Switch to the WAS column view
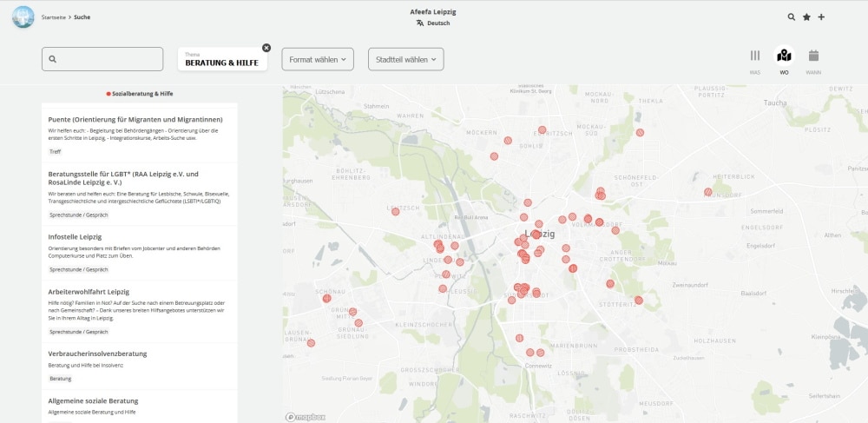 coord(754,59)
